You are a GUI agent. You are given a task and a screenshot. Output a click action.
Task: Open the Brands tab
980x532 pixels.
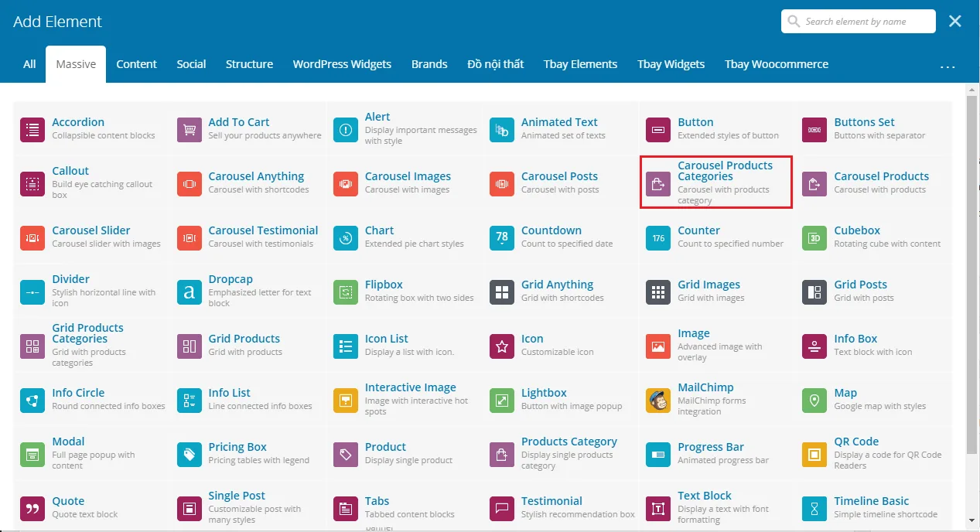coord(429,64)
